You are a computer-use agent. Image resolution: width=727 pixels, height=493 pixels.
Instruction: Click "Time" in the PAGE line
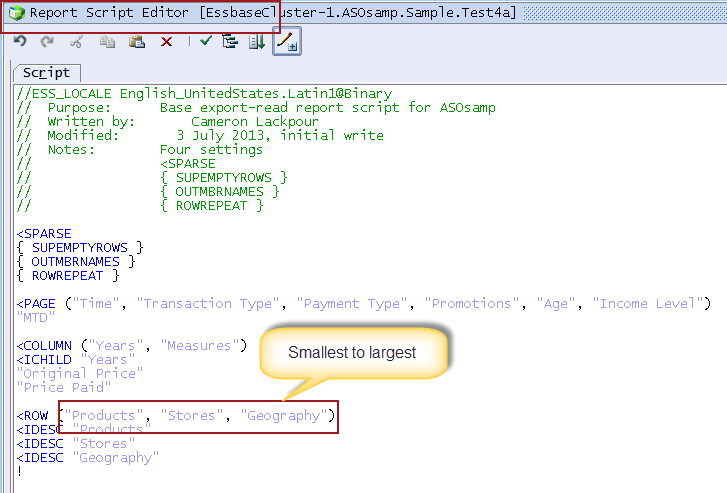tap(95, 304)
